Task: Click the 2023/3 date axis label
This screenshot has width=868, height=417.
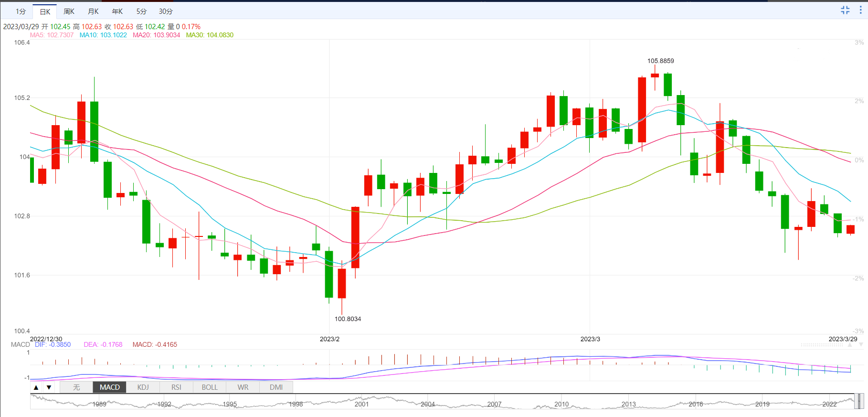Action: [x=590, y=339]
